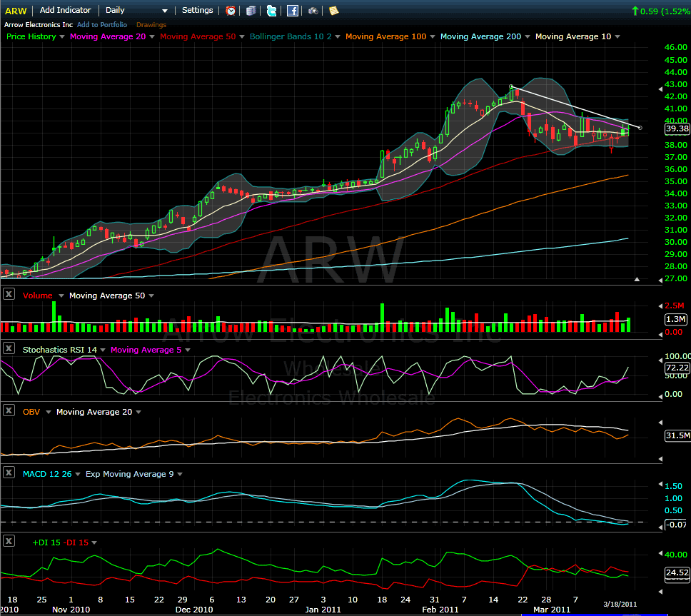This screenshot has width=691, height=616.
Task: Click Add Indicator button
Action: tap(65, 10)
